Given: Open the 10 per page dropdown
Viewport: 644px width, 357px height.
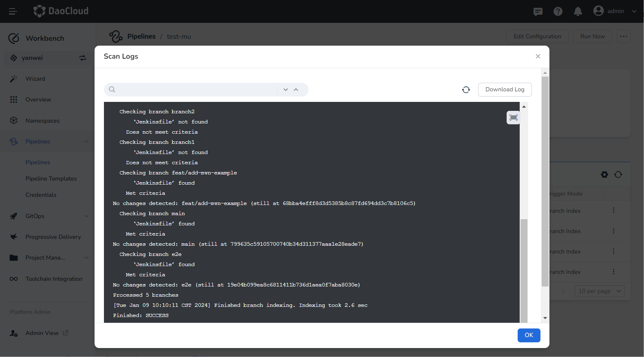Looking at the screenshot, I should (600, 291).
